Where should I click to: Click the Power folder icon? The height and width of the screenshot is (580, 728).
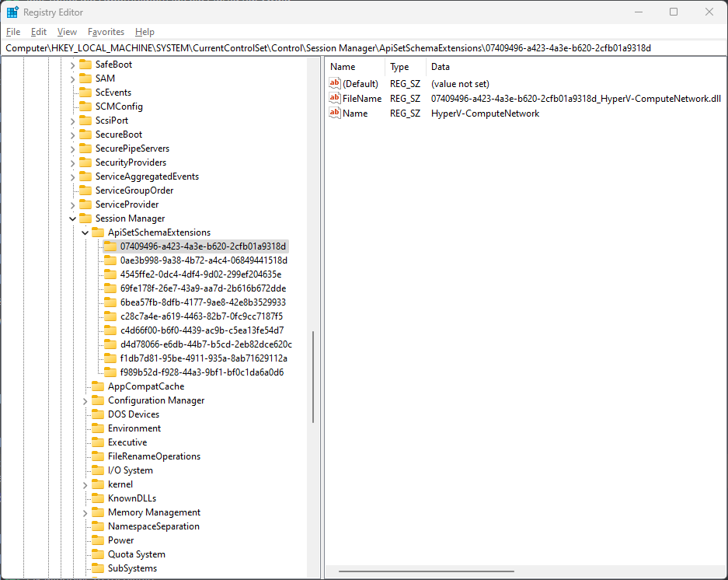(98, 540)
